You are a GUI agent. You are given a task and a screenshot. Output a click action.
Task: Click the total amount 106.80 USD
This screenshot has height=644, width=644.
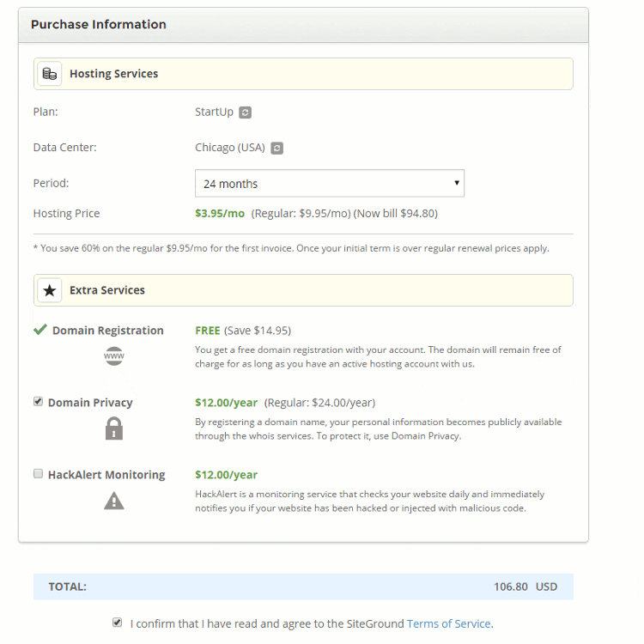tap(526, 587)
